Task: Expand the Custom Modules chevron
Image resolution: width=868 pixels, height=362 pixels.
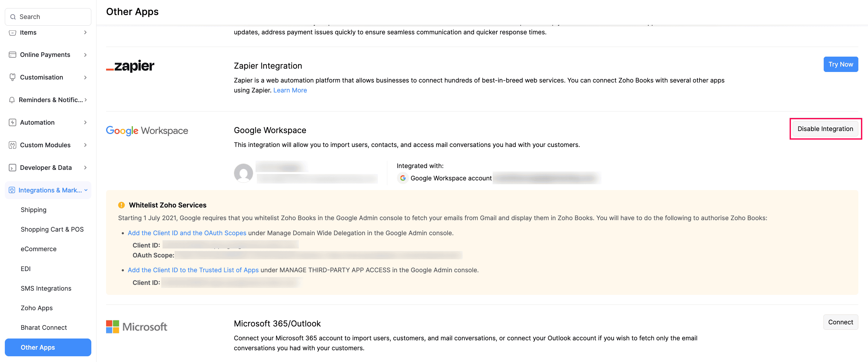Action: pos(85,145)
